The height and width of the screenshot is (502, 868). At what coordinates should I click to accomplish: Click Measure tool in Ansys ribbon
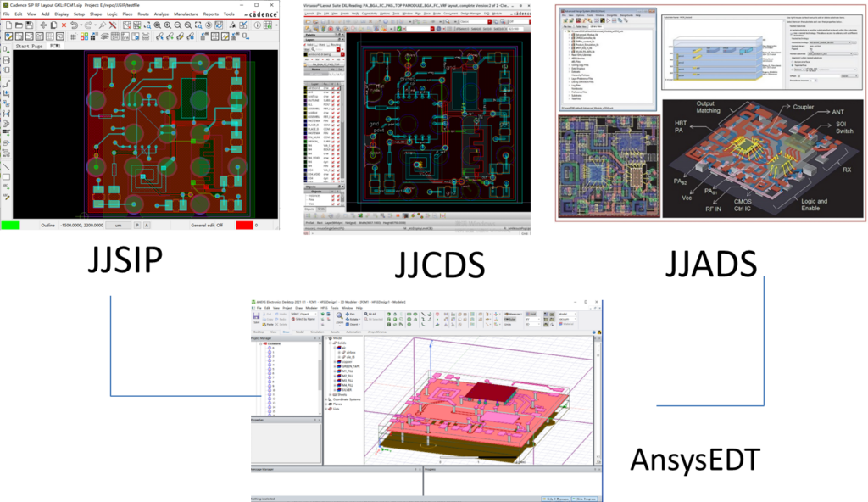click(513, 314)
